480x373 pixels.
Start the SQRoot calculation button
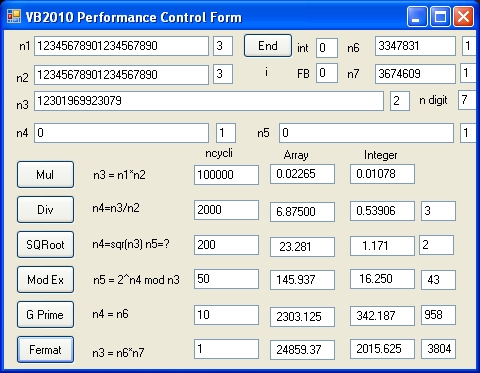coord(45,244)
